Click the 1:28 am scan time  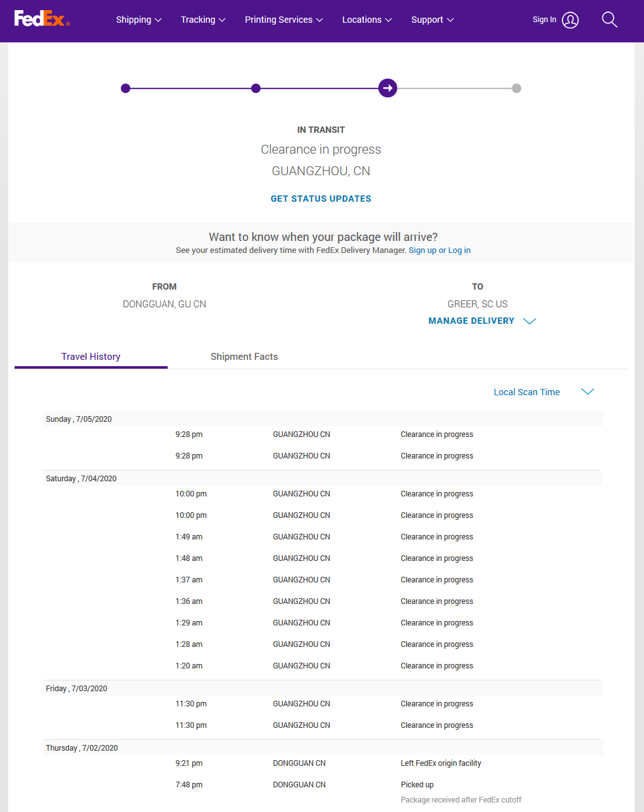pos(189,644)
